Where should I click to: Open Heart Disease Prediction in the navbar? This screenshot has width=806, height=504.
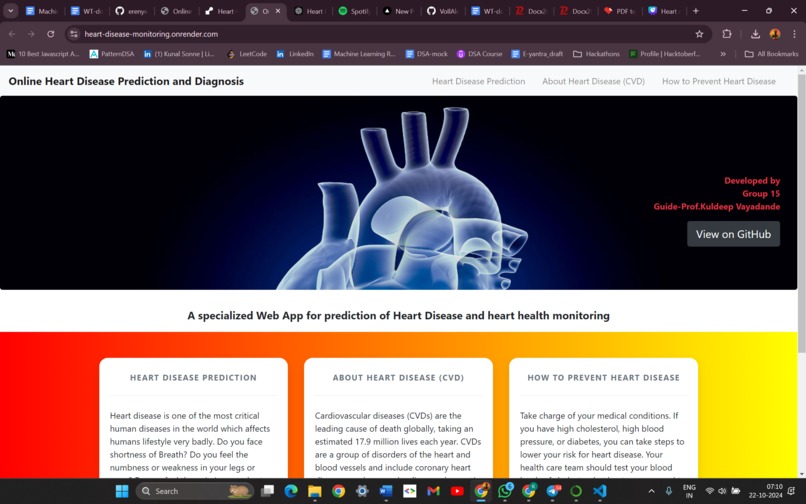[x=479, y=81]
